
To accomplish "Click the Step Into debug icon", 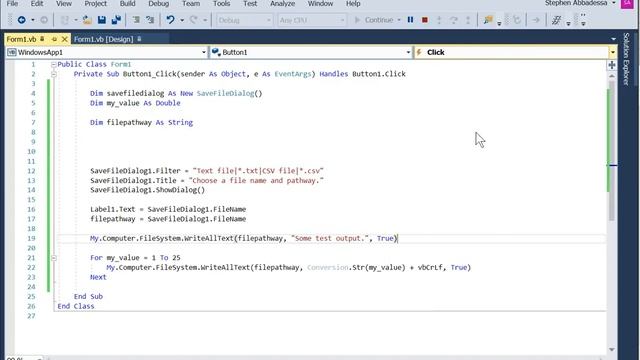I will point(439,20).
